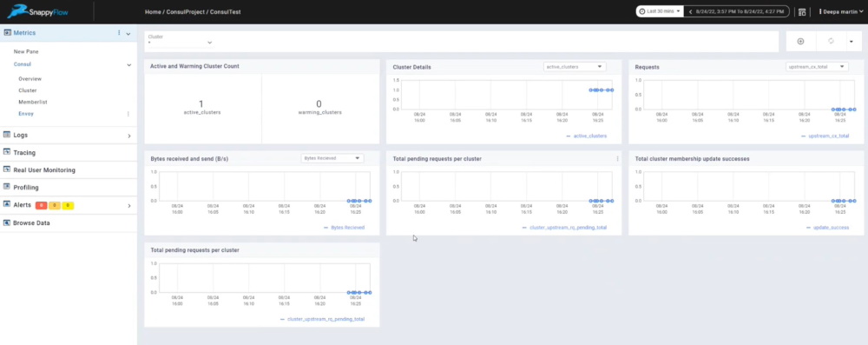This screenshot has width=868, height=345.
Task: Expand the Logs section arrow
Action: click(129, 136)
